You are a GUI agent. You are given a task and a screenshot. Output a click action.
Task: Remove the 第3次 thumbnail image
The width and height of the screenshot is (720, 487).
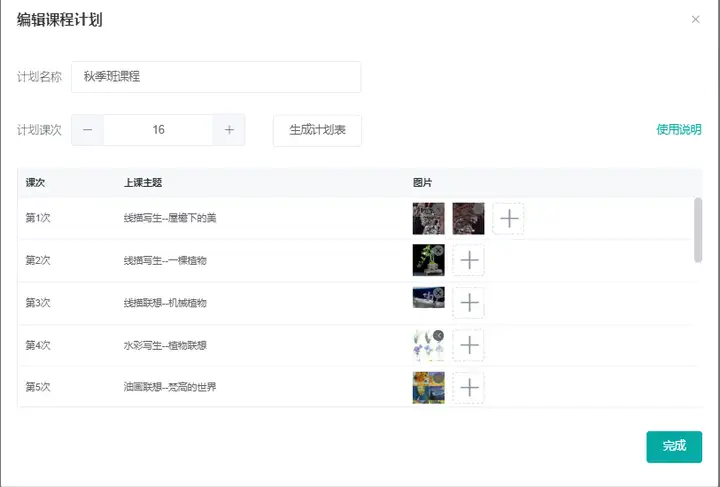point(439,292)
